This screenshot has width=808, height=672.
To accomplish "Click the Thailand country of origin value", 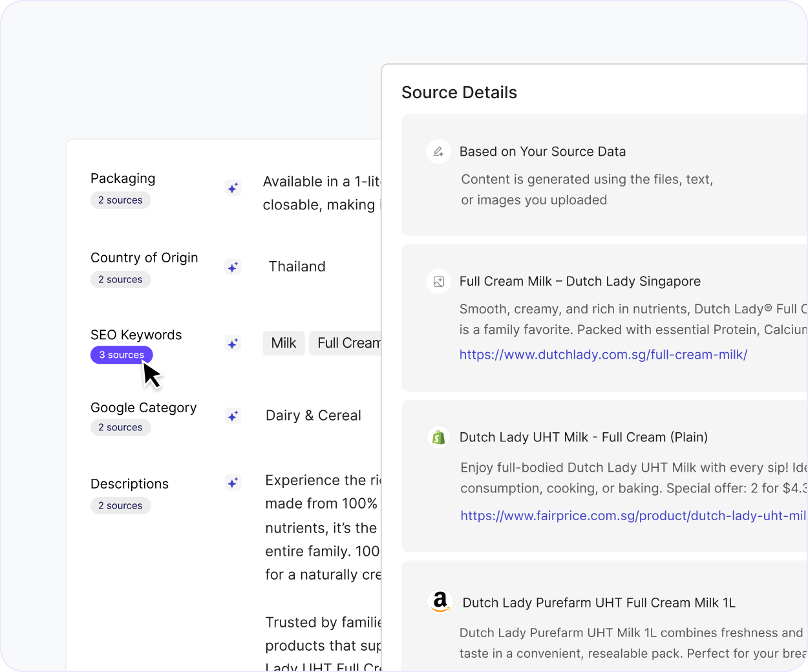I will 297,267.
